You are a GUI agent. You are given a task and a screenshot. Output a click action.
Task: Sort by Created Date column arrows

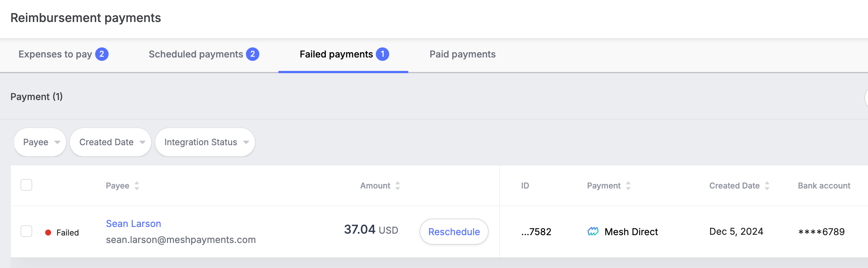pos(767,186)
